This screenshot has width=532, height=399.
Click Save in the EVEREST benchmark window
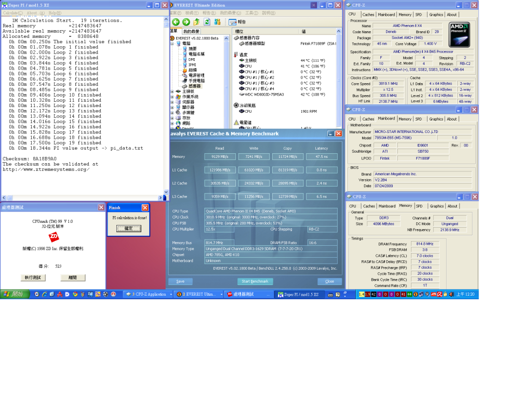coord(180,281)
